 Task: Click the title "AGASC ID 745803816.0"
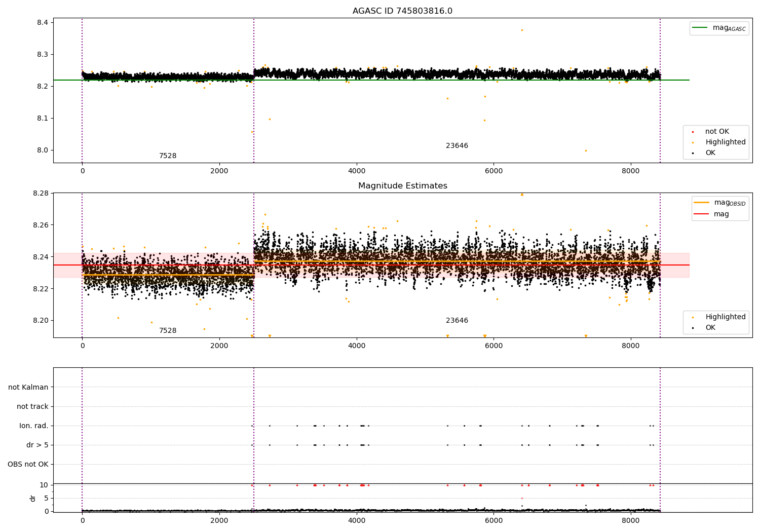pos(402,11)
